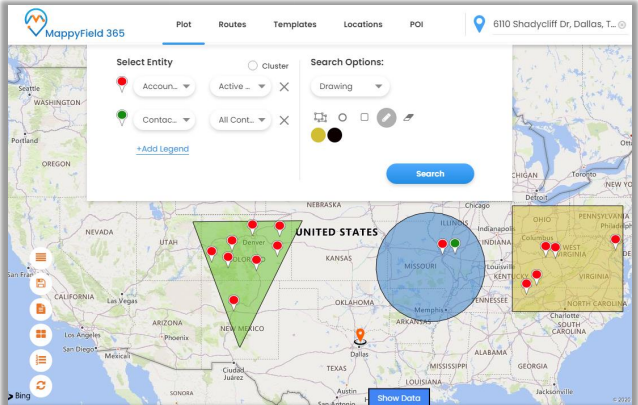Viewport: 638px width, 405px height.
Task: Pick the eraser tool
Action: point(408,117)
